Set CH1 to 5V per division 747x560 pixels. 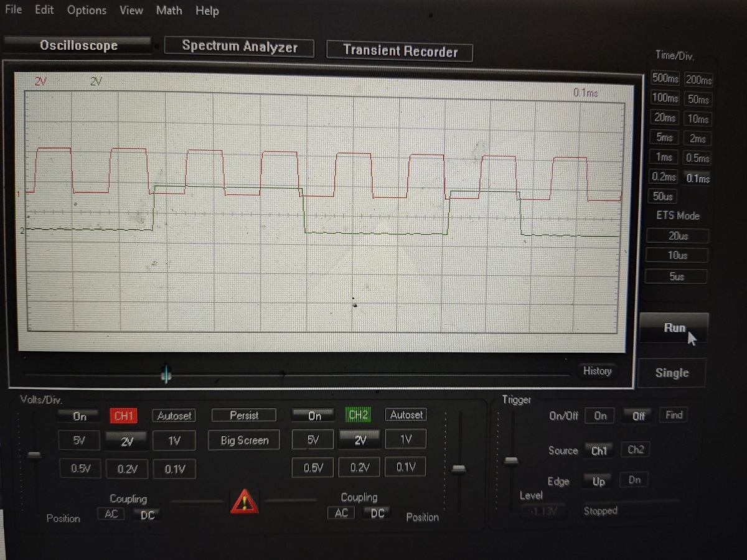click(x=78, y=441)
